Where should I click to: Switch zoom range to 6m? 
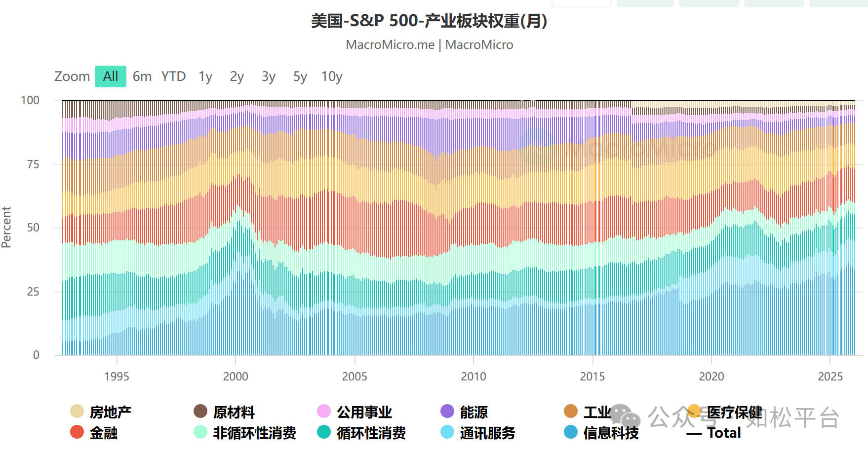click(x=142, y=76)
